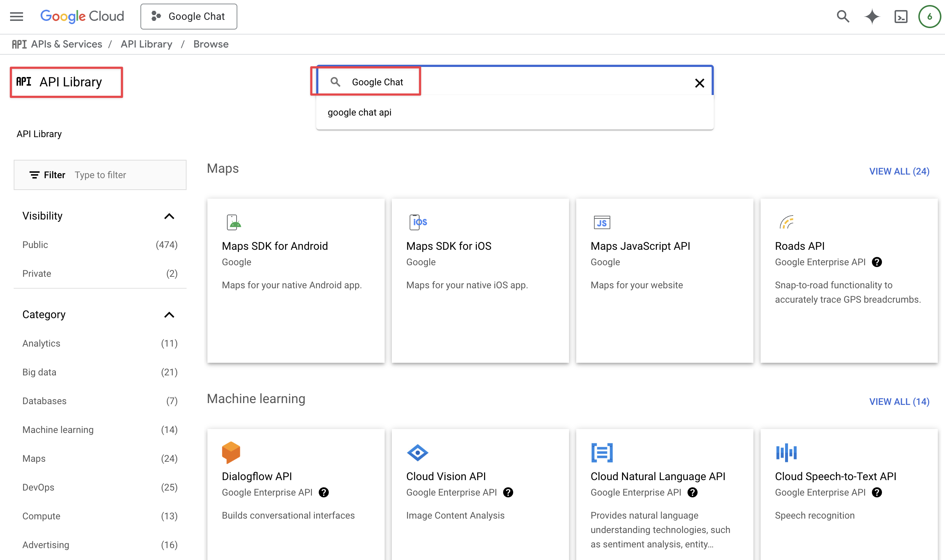Screen dimensions: 945x560
Task: Select the Advertising category
Action: (100, 545)
